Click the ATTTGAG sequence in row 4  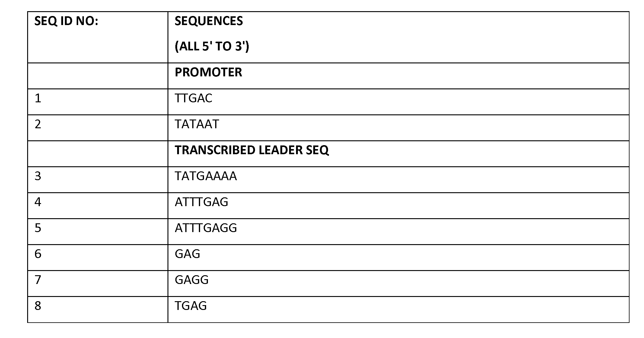click(x=201, y=202)
